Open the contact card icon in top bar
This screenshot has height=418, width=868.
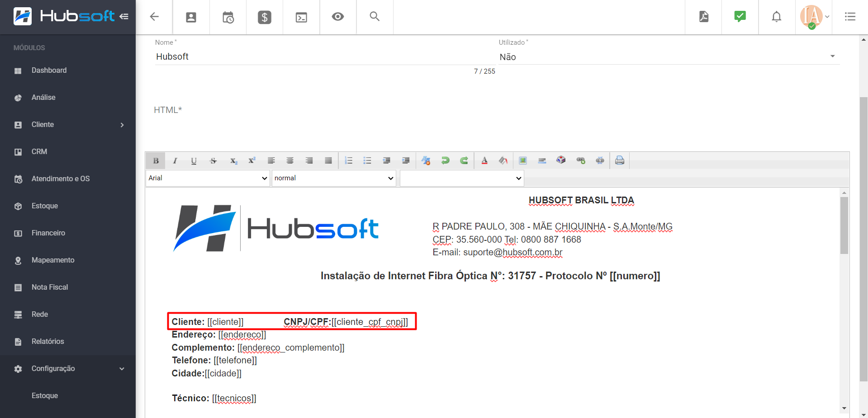pos(191,17)
